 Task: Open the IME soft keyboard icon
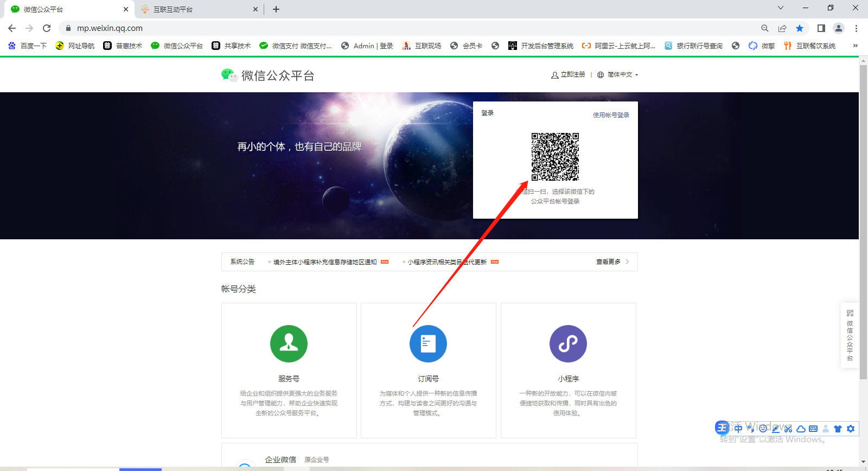[813, 429]
